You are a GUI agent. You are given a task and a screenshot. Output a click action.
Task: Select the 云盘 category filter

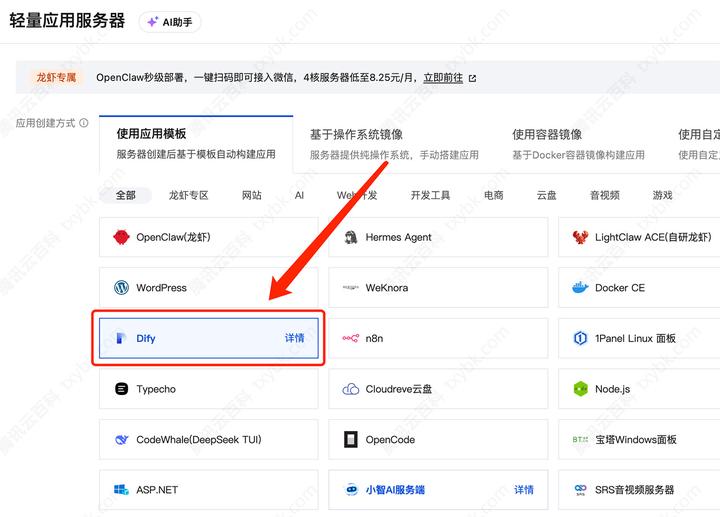(x=546, y=195)
